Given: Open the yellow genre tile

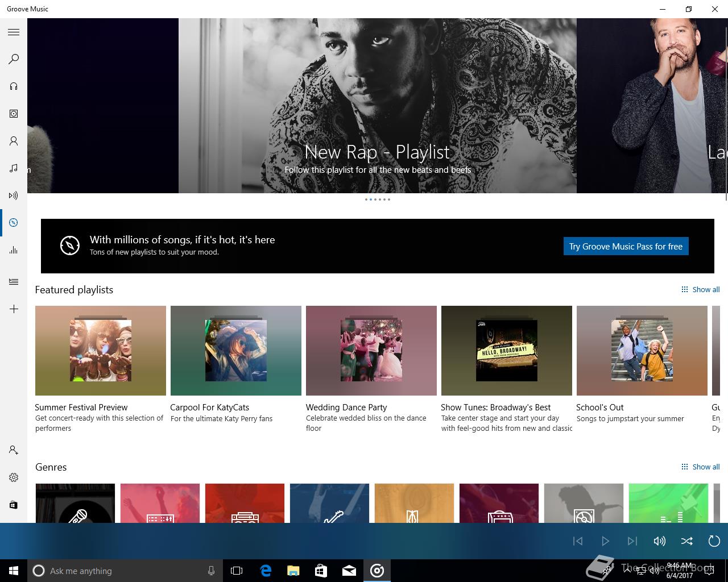Looking at the screenshot, I should click(x=414, y=503).
